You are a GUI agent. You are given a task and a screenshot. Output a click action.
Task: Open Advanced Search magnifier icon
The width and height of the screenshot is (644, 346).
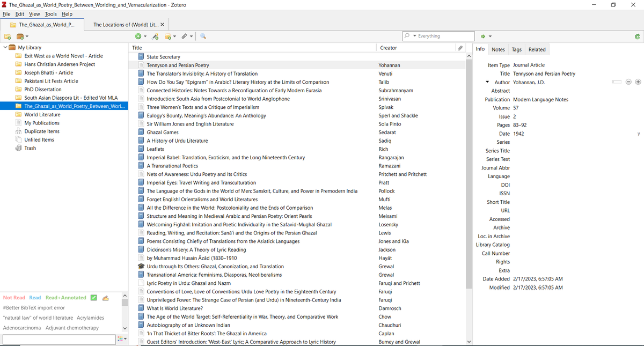coord(203,36)
